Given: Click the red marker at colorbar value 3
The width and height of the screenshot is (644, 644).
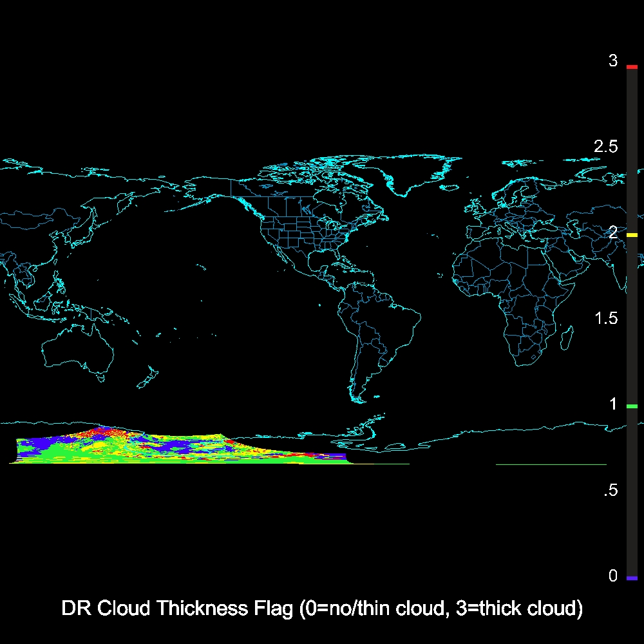Looking at the screenshot, I should click(x=632, y=67).
